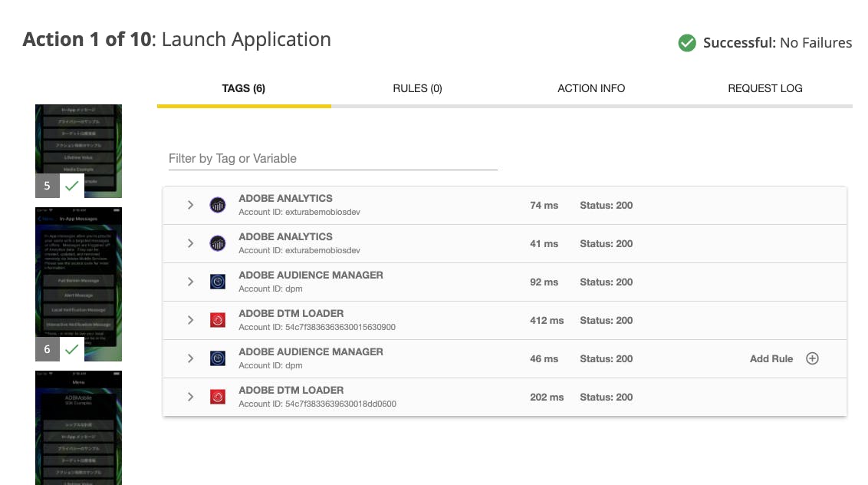Click Adobe Analytics icon in 41 ms row

218,243
